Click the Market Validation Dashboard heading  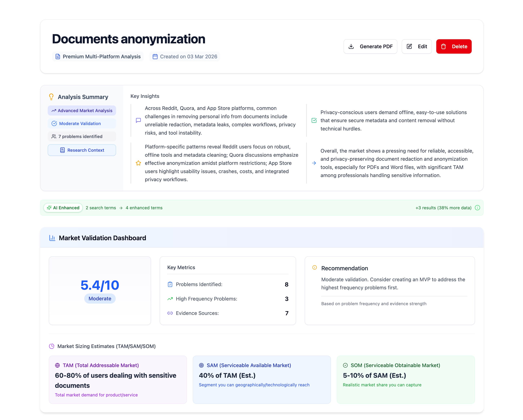[102, 238]
